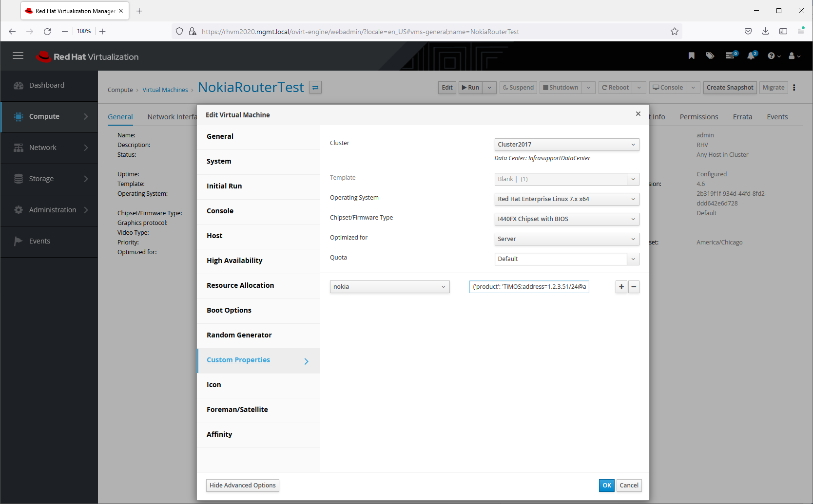Open the Tasks list icon showing zero

click(730, 56)
